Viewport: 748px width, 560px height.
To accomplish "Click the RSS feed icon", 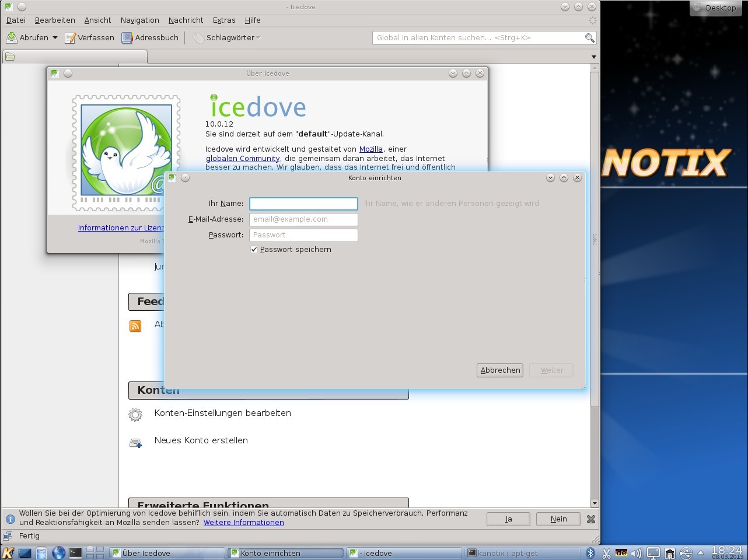I will pos(135,325).
